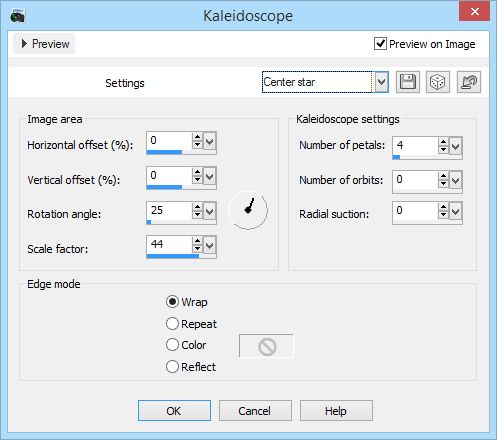Decrease Scale factor with down arrow

[197, 249]
